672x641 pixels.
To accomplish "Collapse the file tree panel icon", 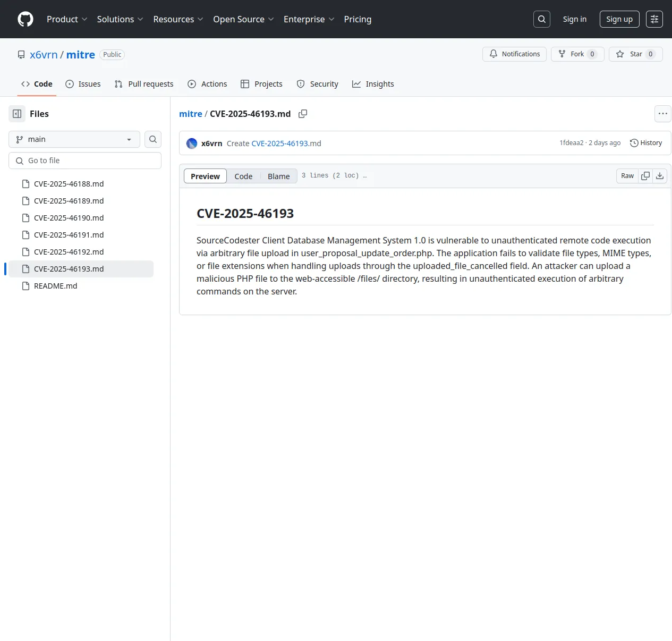I will (x=17, y=114).
